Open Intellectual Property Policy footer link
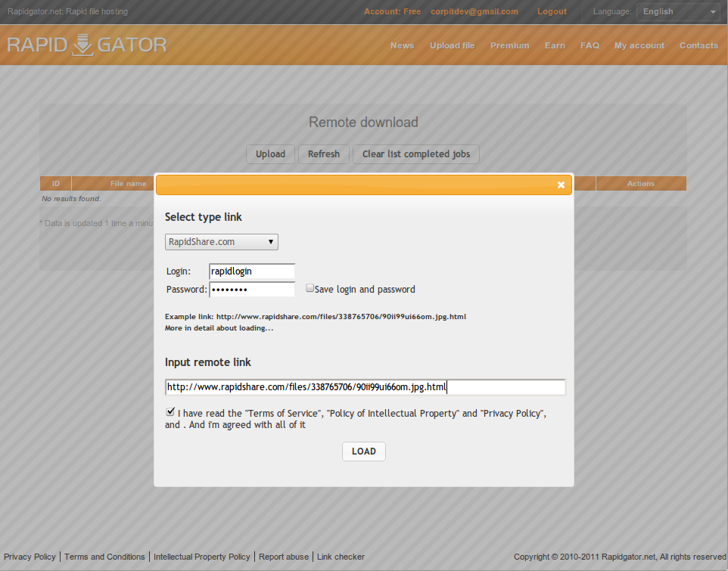728x571 pixels. (202, 557)
